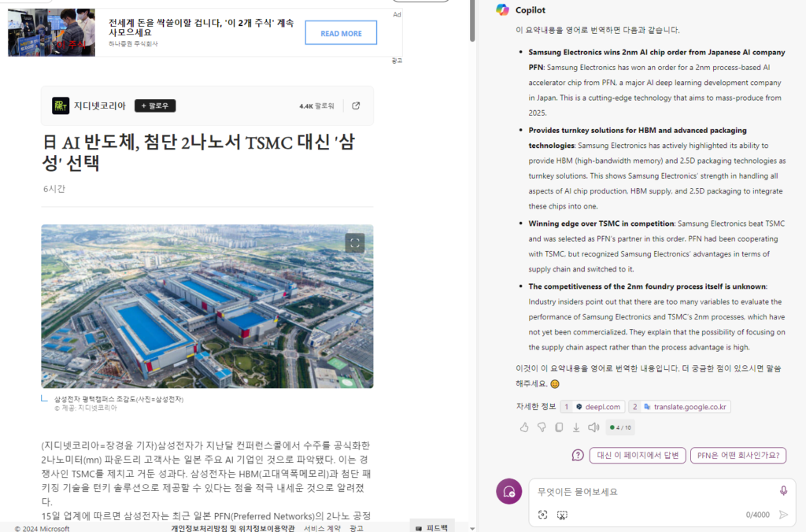Click the article headline text
The height and width of the screenshot is (532, 806).
(198, 152)
